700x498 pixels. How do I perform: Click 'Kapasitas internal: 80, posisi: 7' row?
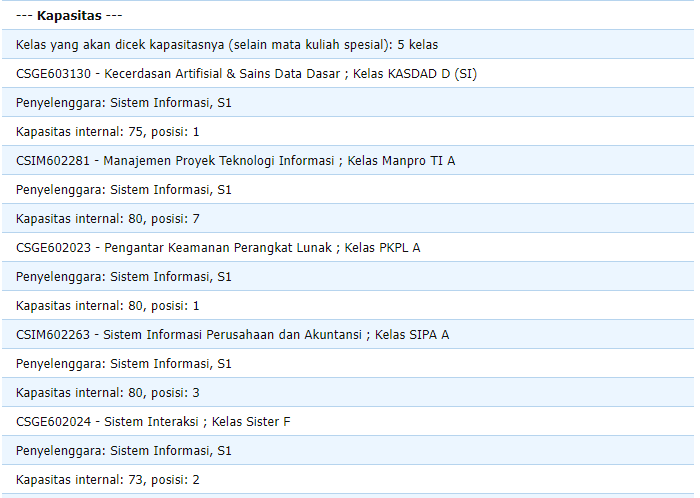[x=348, y=218]
